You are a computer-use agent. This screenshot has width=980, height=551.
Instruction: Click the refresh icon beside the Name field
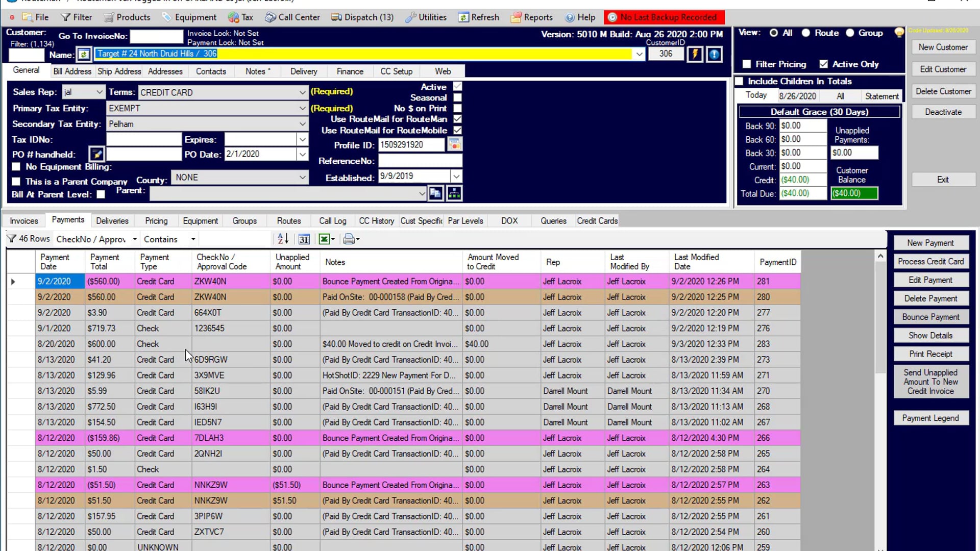point(84,54)
